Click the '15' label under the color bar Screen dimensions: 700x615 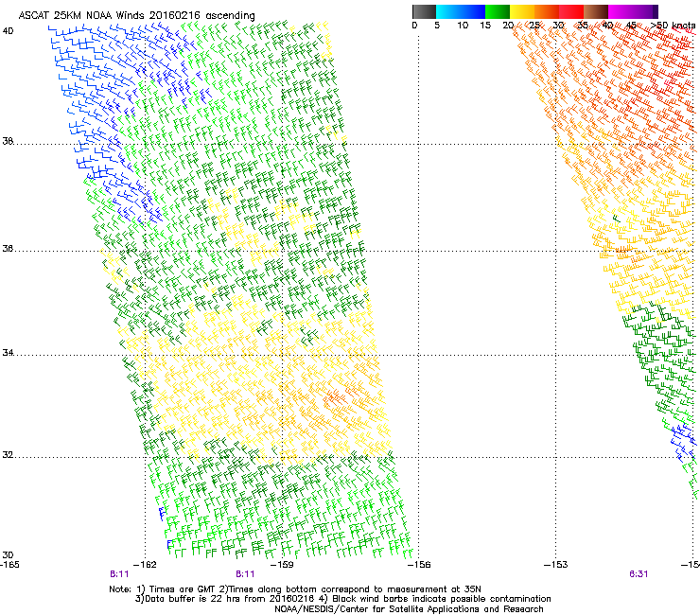click(485, 26)
